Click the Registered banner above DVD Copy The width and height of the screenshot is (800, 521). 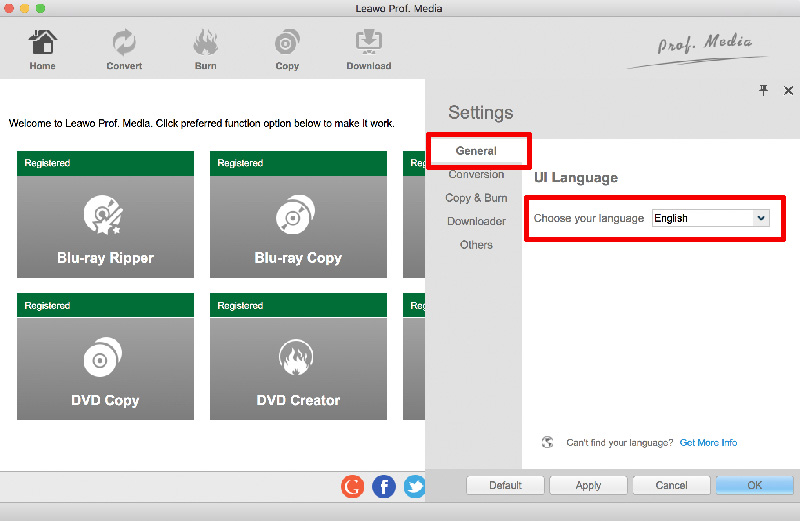[105, 305]
